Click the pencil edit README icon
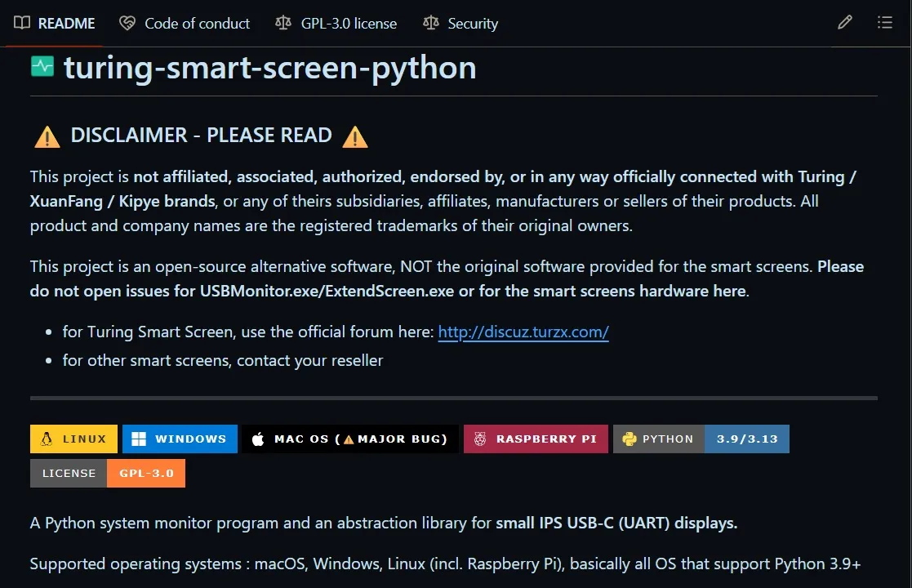Viewport: 912px width, 588px height. click(x=844, y=23)
